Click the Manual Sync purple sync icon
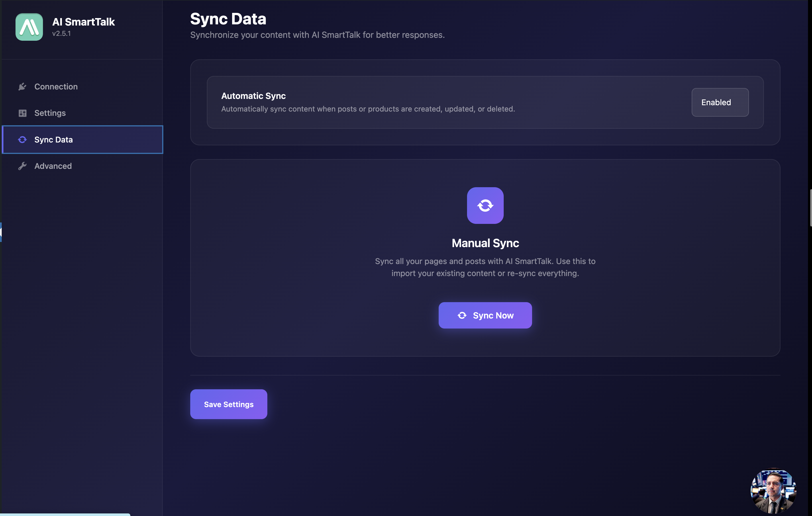Screen dimensions: 812x516 485,206
